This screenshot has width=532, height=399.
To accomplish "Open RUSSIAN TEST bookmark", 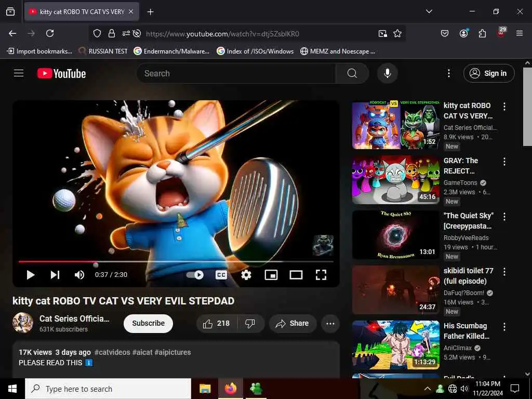I will tap(103, 51).
